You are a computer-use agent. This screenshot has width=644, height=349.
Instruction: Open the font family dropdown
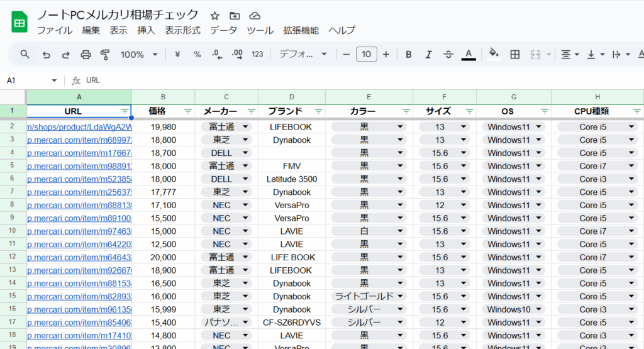click(303, 54)
